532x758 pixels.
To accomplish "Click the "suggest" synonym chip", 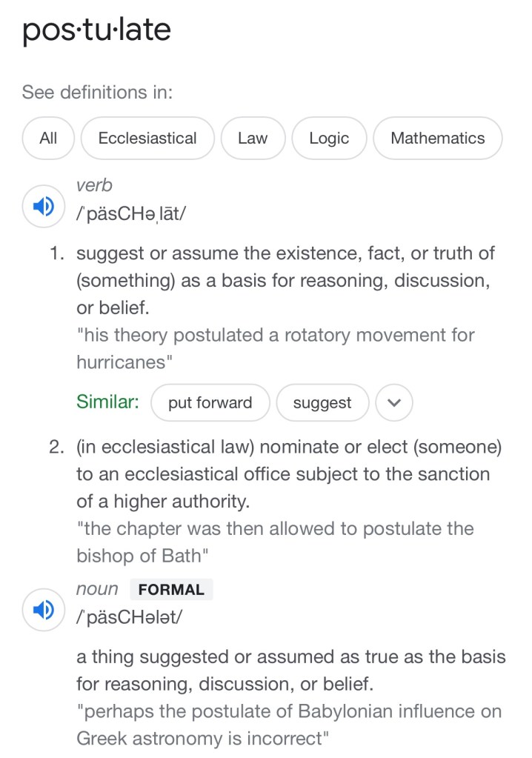I will 322,403.
